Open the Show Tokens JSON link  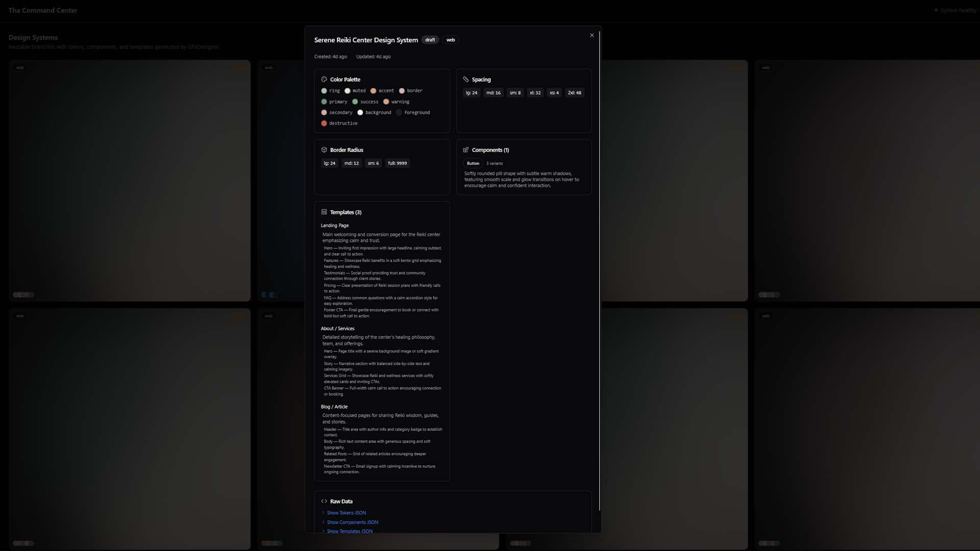coord(346,513)
